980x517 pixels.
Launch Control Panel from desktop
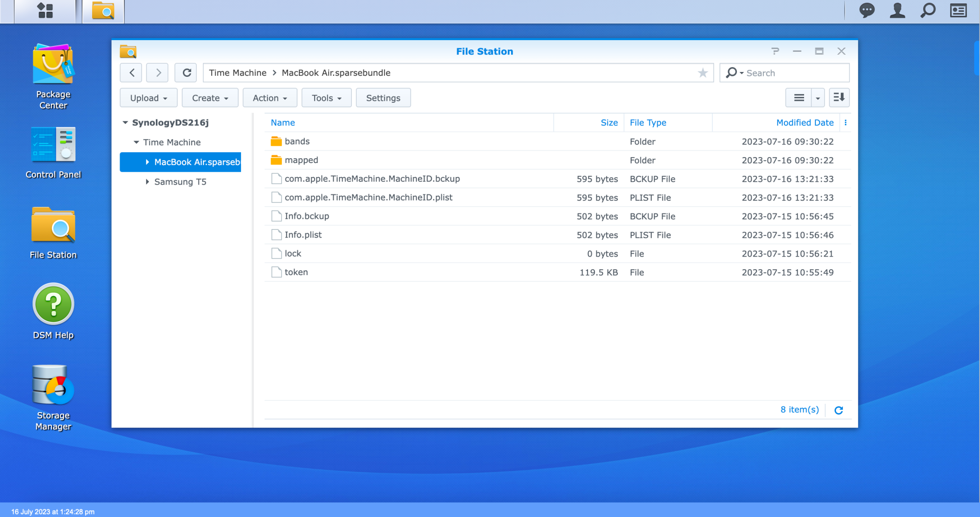(53, 153)
